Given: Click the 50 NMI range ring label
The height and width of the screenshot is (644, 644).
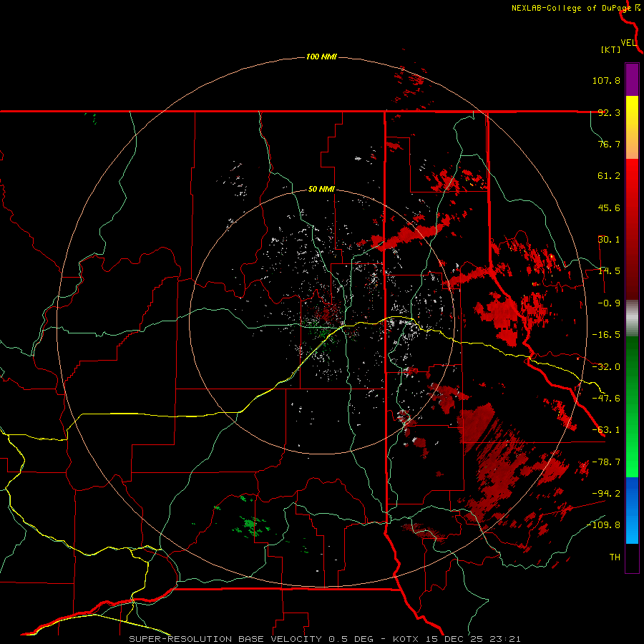Looking at the screenshot, I should 321,190.
